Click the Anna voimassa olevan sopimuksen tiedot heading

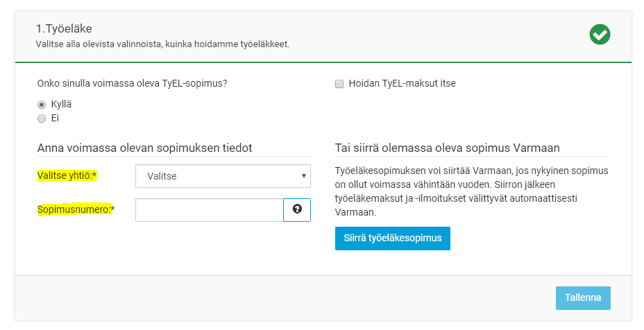(144, 148)
